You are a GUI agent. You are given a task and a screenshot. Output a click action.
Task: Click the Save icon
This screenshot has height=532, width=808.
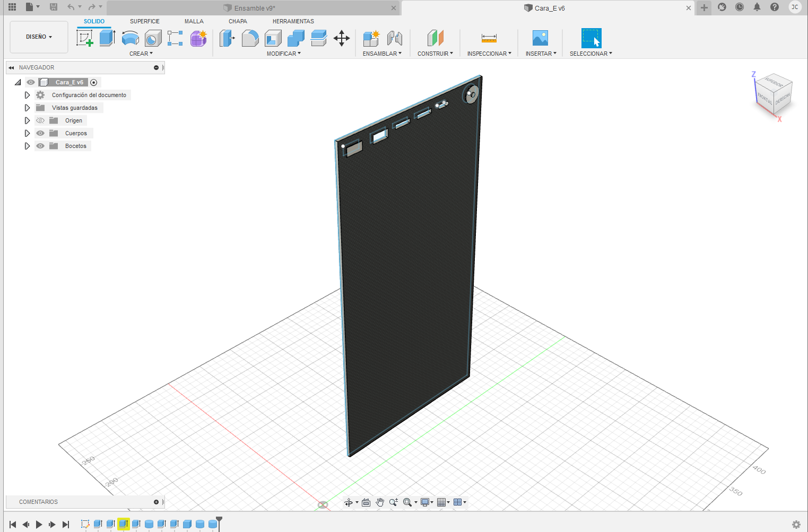[54, 7]
